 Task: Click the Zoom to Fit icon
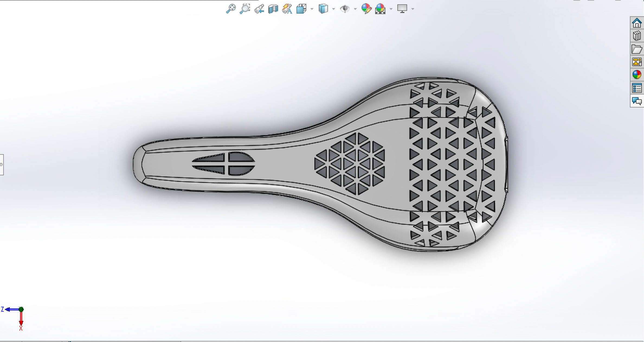231,9
